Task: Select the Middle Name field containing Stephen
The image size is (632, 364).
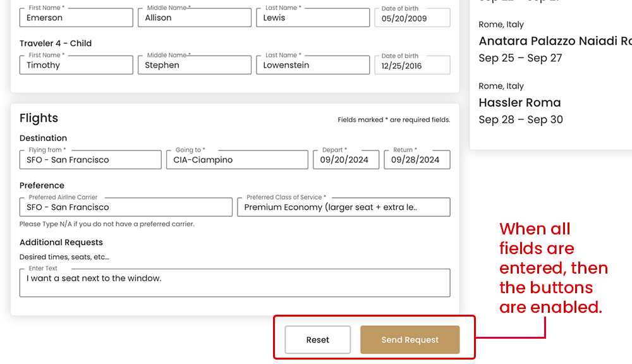Action: coord(194,65)
